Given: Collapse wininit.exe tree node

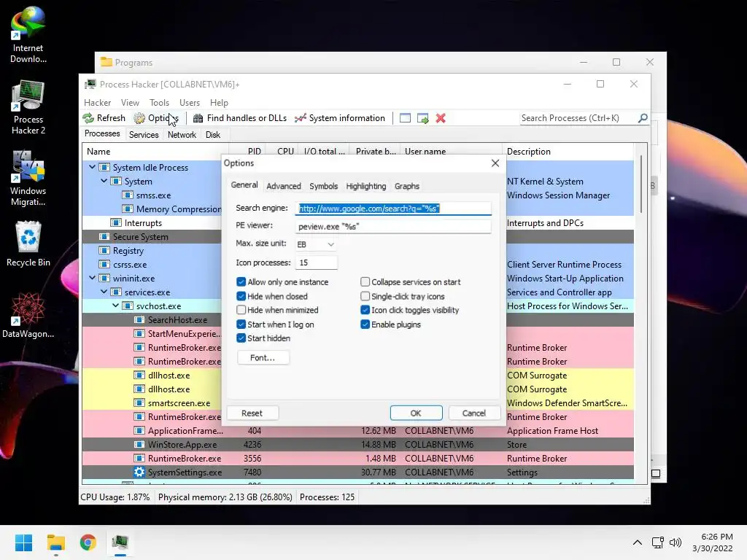Looking at the screenshot, I should tap(92, 278).
